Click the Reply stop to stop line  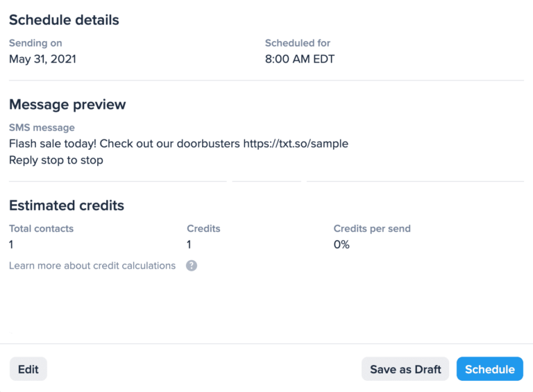coord(56,160)
